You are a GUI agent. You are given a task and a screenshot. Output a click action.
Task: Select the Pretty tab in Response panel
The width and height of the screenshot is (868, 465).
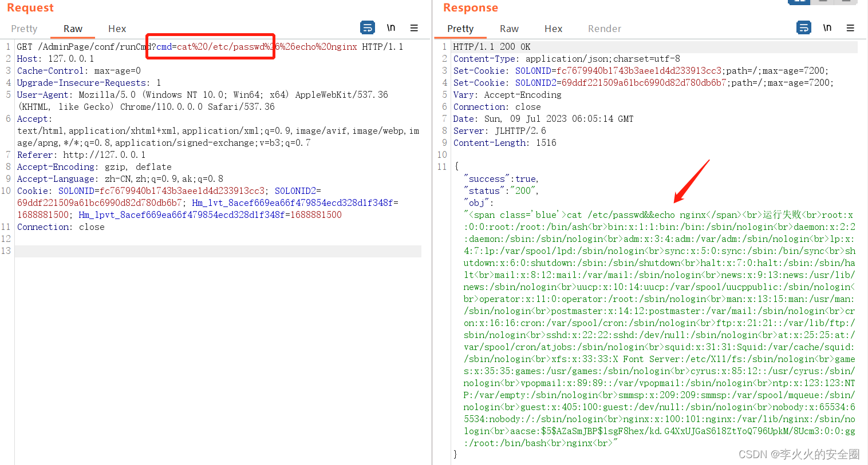click(460, 29)
